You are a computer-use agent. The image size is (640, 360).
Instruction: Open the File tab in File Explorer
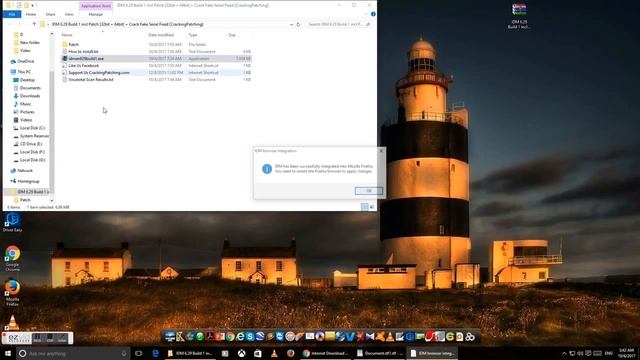click(x=12, y=14)
